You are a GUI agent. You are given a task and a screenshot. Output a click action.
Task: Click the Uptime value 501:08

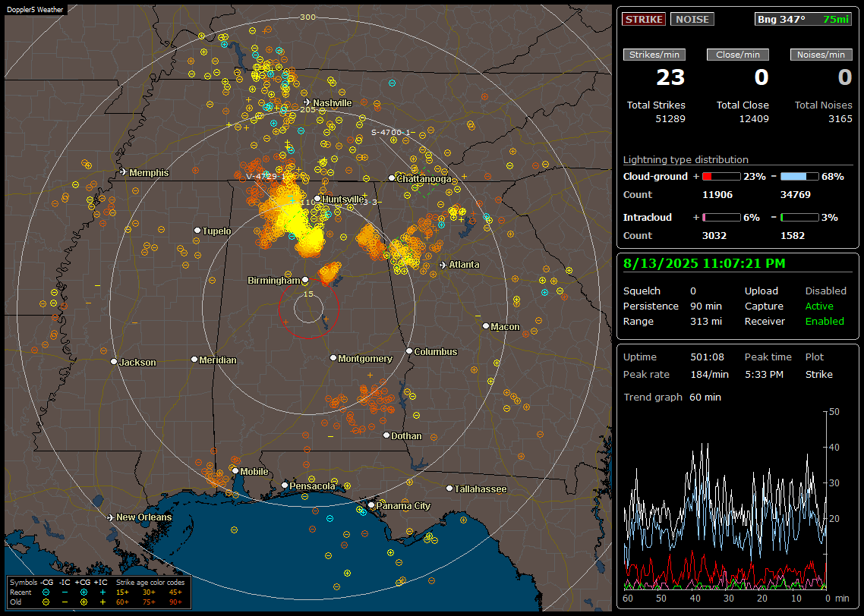tap(707, 357)
